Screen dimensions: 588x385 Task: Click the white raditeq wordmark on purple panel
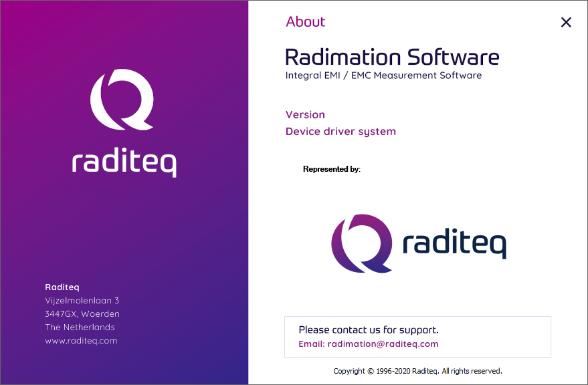124,162
